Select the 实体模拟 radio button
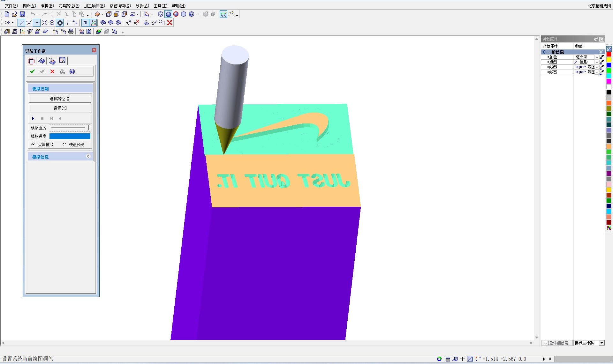Viewport: 613px width, 364px height. coord(33,145)
